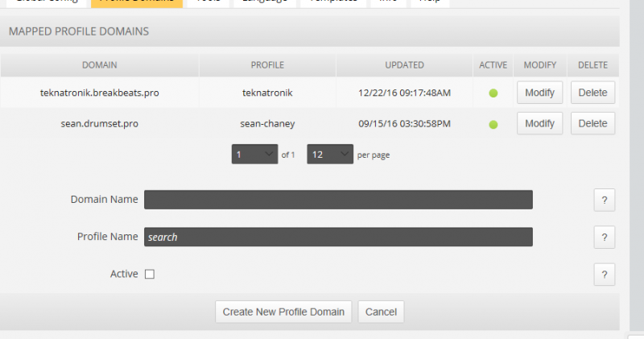Click the help icon beside Active checkbox

(x=604, y=275)
